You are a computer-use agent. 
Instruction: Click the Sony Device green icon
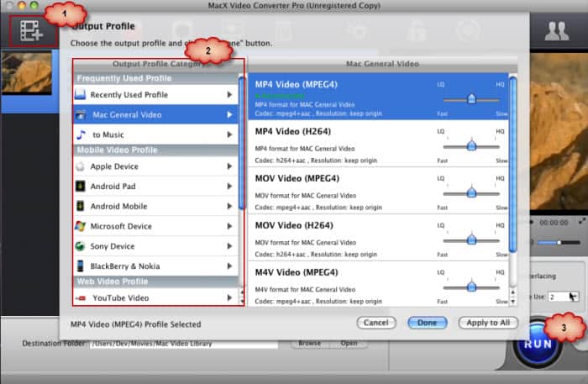click(x=80, y=246)
